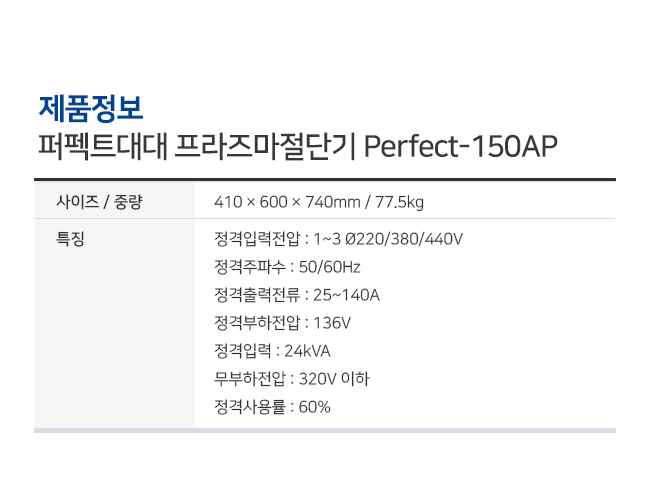Click the dark top border of table
This screenshot has height=497, width=650.
(325, 180)
